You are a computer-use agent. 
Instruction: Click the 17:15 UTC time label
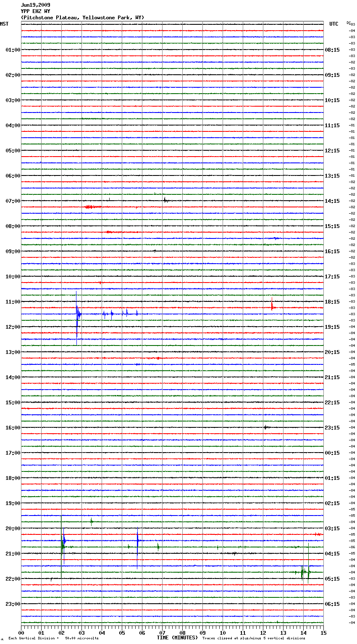point(332,277)
